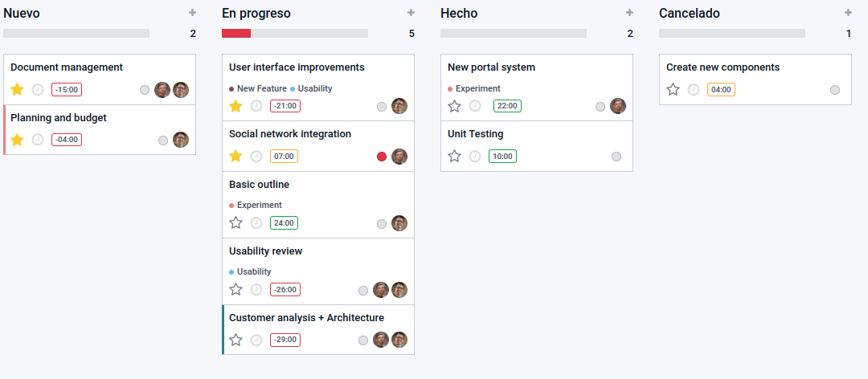The height and width of the screenshot is (379, 868).
Task: Toggle priority star on Social network integration
Action: [x=235, y=156]
